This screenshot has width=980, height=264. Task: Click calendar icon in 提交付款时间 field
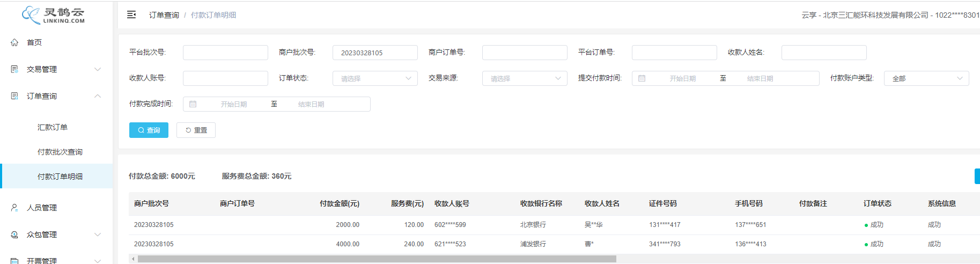642,78
